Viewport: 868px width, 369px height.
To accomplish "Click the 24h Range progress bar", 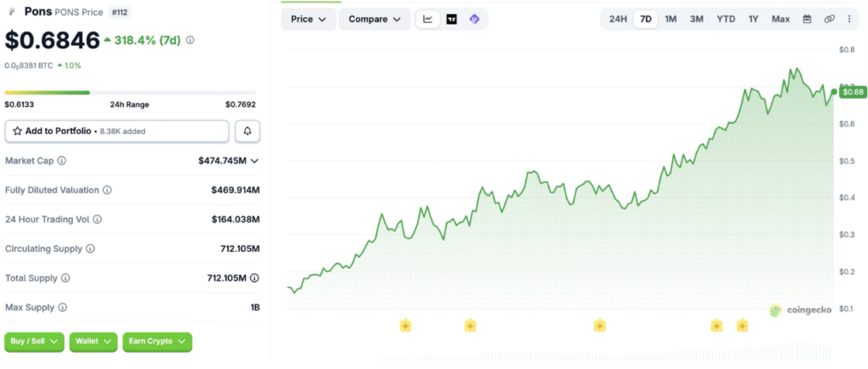I will tap(130, 92).
